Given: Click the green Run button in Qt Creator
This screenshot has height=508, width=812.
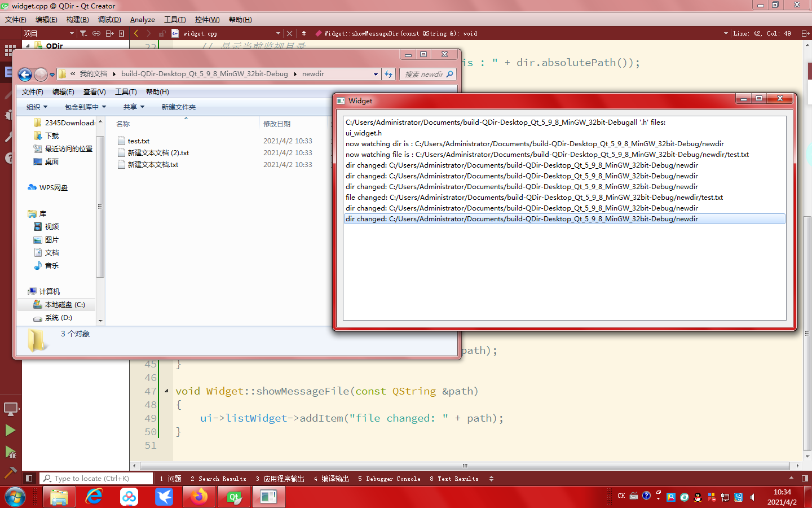Looking at the screenshot, I should pyautogui.click(x=10, y=431).
